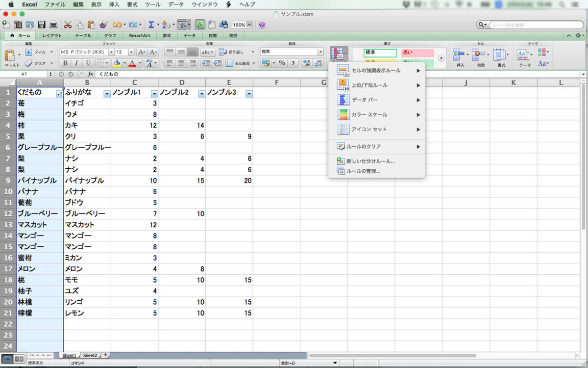The height and width of the screenshot is (368, 588).
Task: Open the ふりがな column filter dropdown
Action: (107, 93)
